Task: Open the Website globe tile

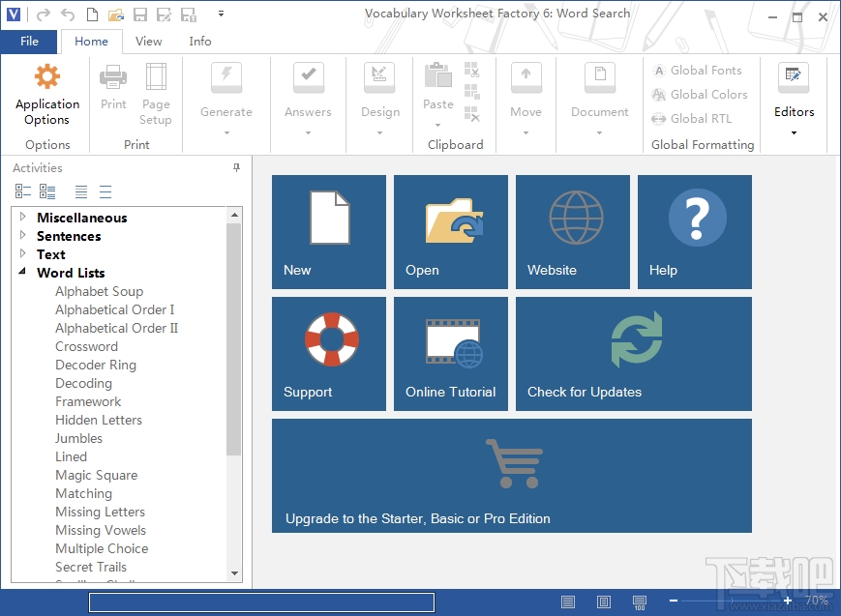Action: pos(573,231)
